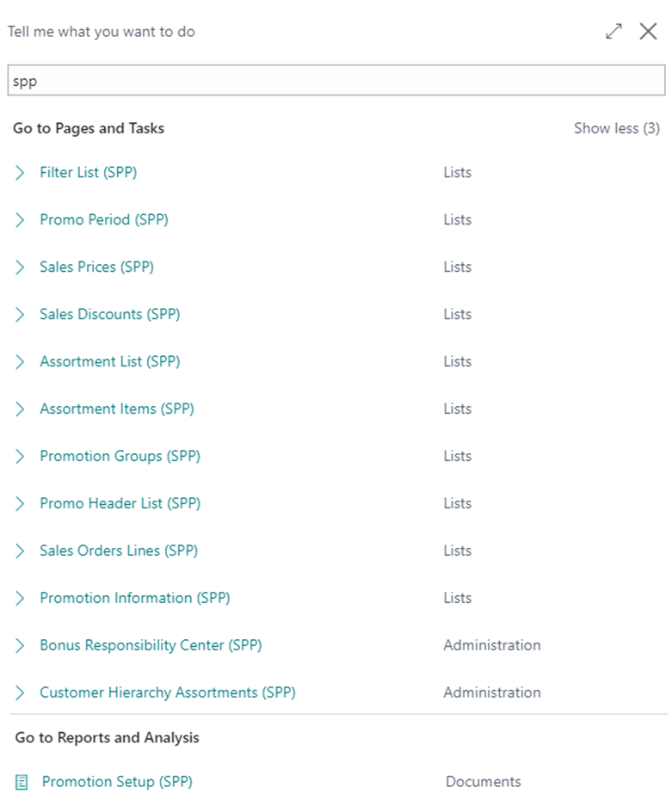Click the arrow next to Assortment List (SPP)
This screenshot has width=672, height=806.
(x=21, y=362)
